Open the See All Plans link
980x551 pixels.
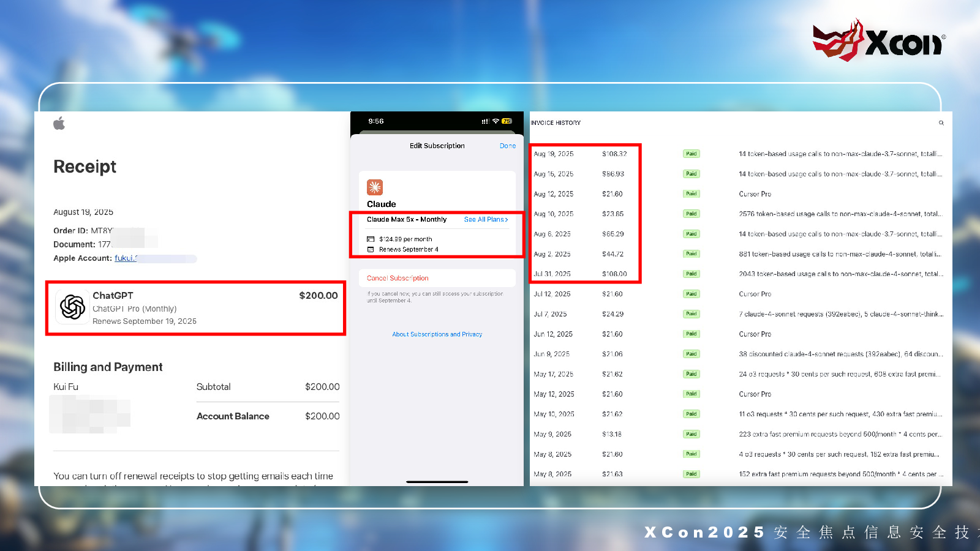click(x=486, y=219)
